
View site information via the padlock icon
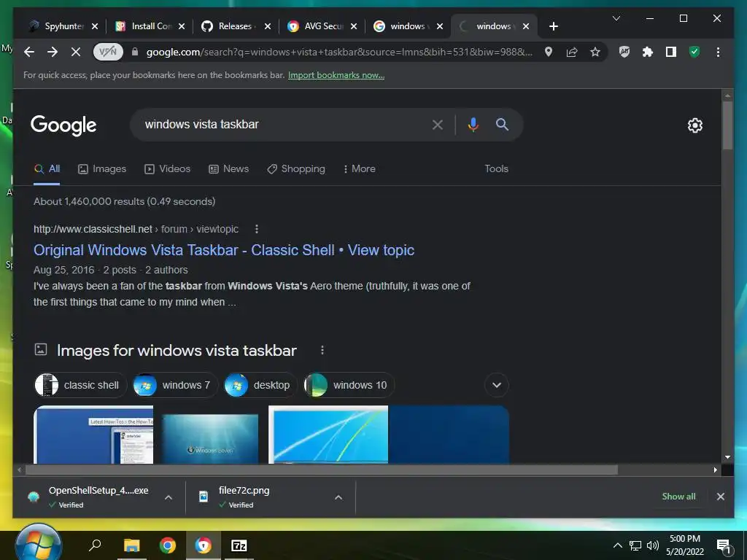(x=135, y=52)
